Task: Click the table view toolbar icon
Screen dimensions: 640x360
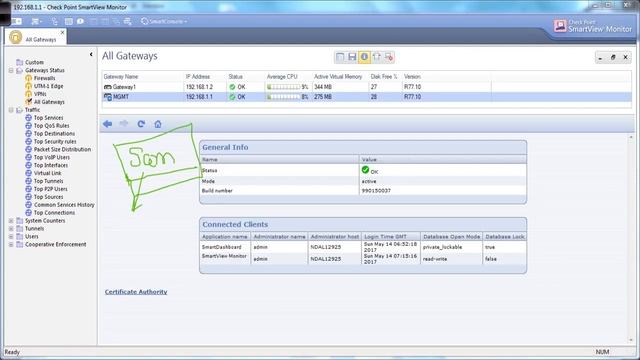Action: [69, 21]
